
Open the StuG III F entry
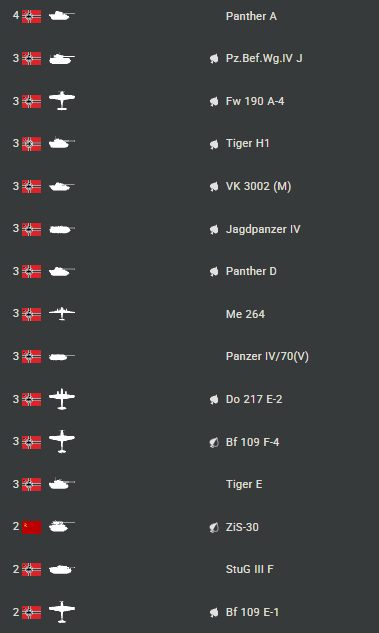[x=249, y=569]
